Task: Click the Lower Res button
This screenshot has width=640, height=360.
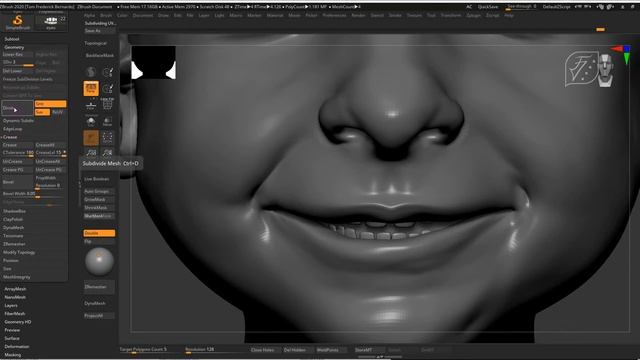Action: tap(18, 54)
